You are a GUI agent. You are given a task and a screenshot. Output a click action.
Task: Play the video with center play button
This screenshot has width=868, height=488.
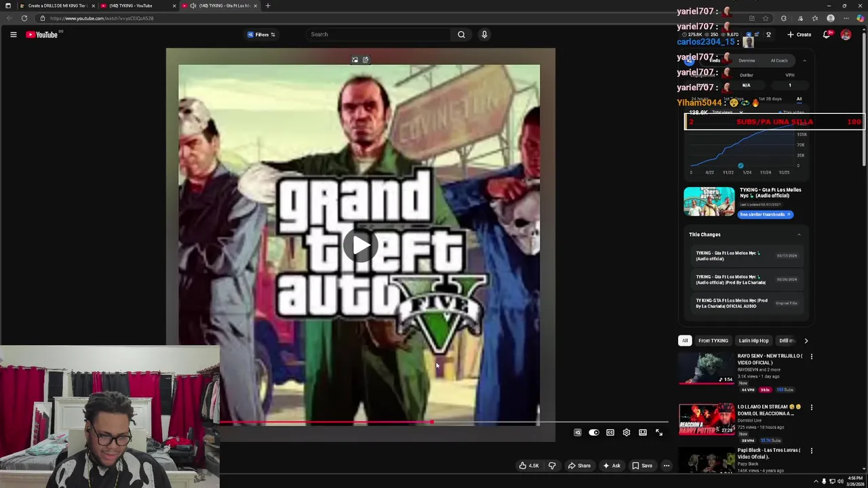pos(360,245)
